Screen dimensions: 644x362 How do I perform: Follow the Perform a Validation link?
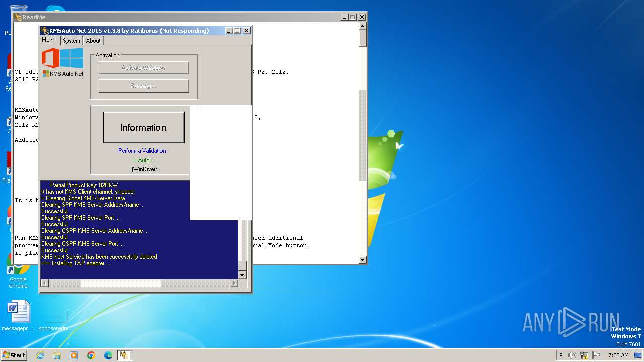click(142, 151)
